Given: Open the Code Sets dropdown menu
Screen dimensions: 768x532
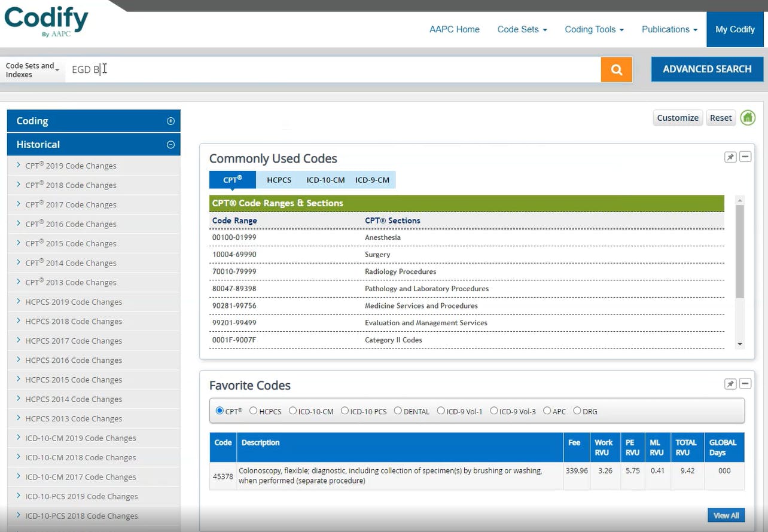Looking at the screenshot, I should tap(522, 29).
